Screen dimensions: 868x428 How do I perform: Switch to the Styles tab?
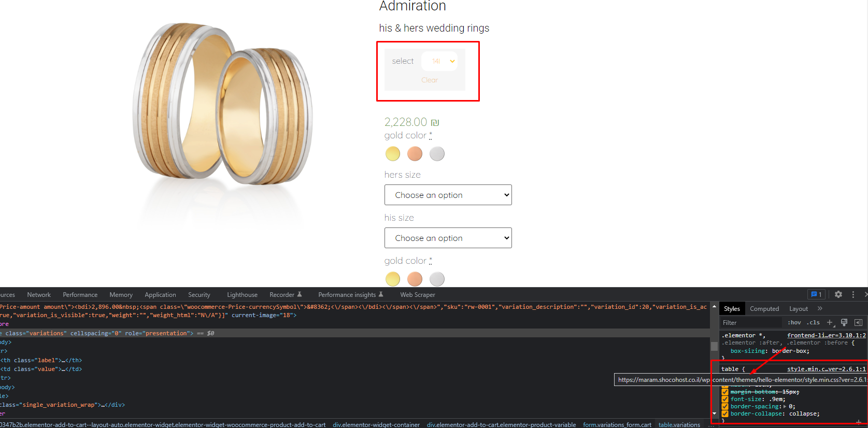point(732,308)
